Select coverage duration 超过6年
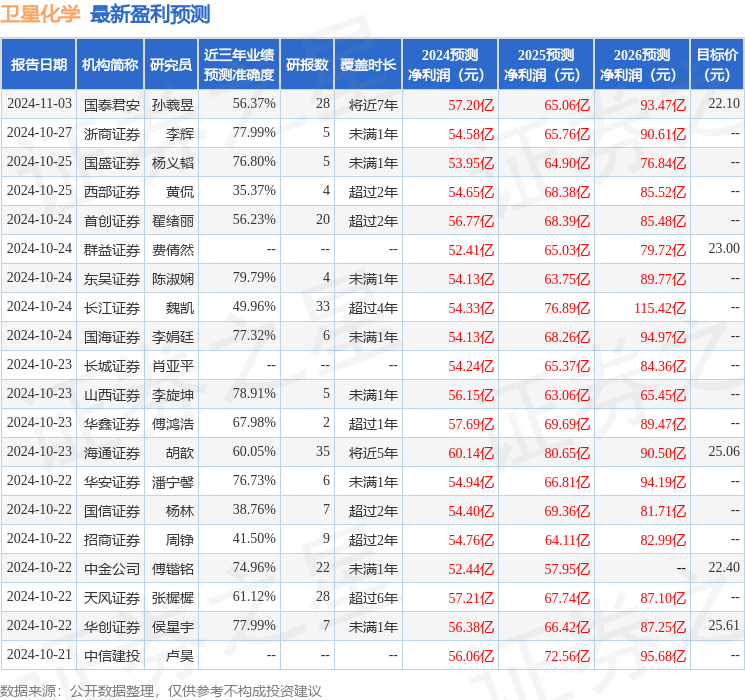The height and width of the screenshot is (700, 745). pyautogui.click(x=373, y=598)
